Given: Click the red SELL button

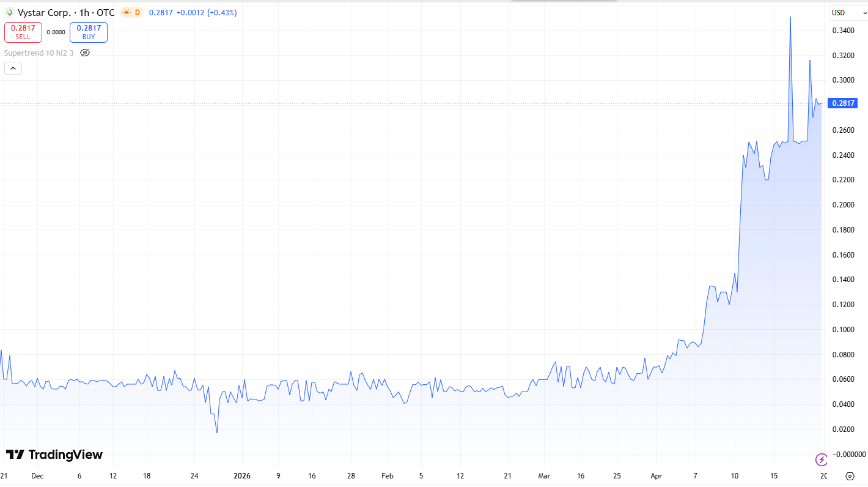Looking at the screenshot, I should coord(23,32).
